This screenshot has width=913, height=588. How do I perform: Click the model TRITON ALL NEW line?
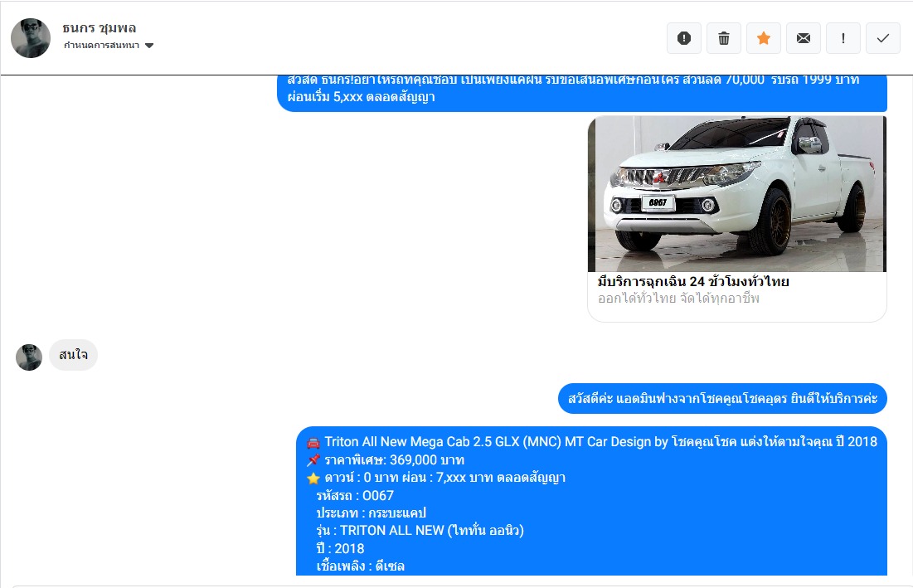pos(420,531)
